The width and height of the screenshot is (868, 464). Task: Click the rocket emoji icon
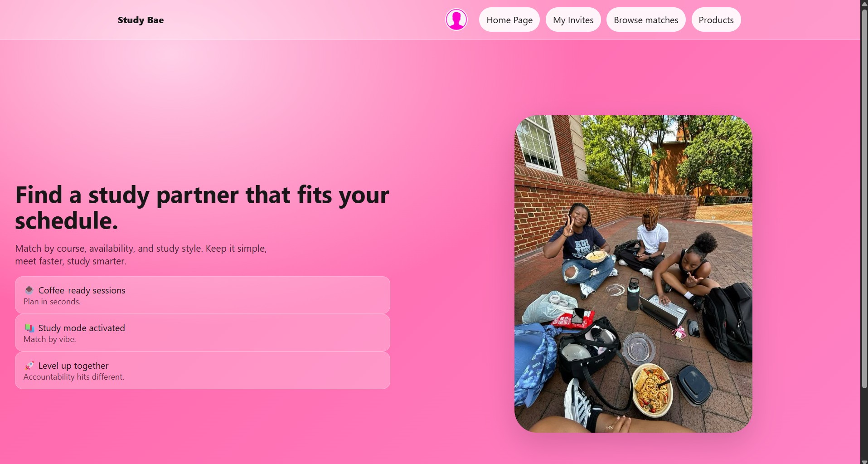pos(29,366)
